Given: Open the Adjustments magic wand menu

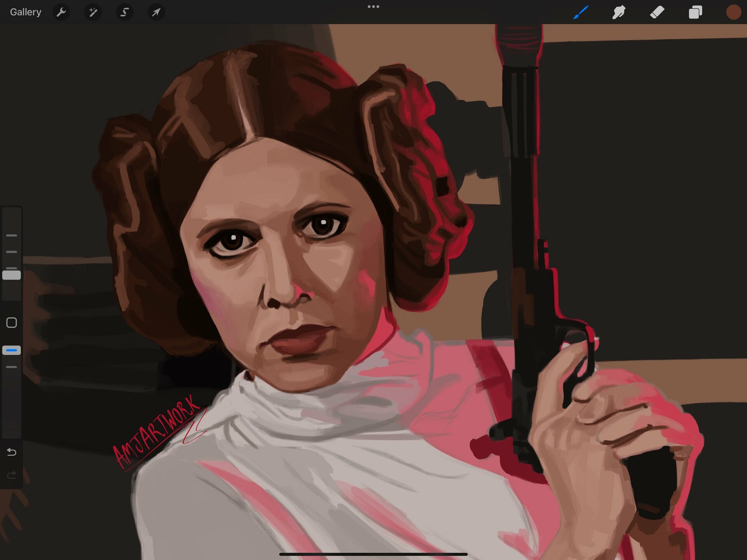Looking at the screenshot, I should tap(93, 12).
